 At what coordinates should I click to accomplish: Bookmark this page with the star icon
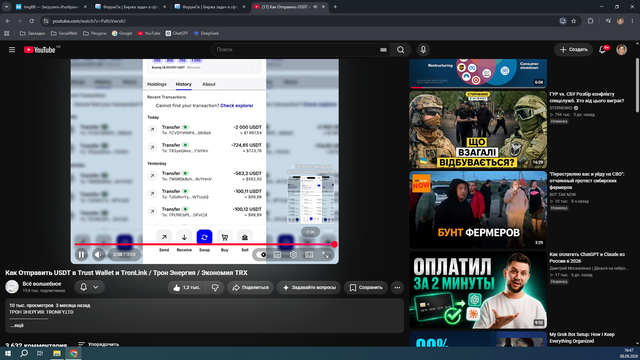point(573,21)
